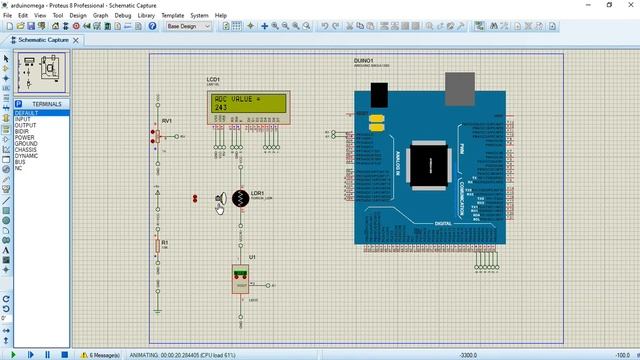This screenshot has width=640, height=360.
Task: Select INPUT in the terminals list
Action: pyautogui.click(x=42, y=119)
